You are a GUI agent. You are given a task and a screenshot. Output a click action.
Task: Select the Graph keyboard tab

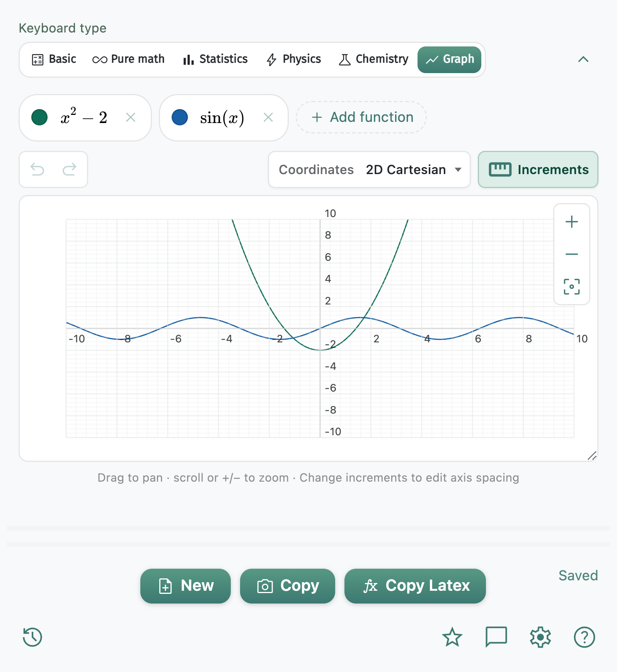click(449, 60)
